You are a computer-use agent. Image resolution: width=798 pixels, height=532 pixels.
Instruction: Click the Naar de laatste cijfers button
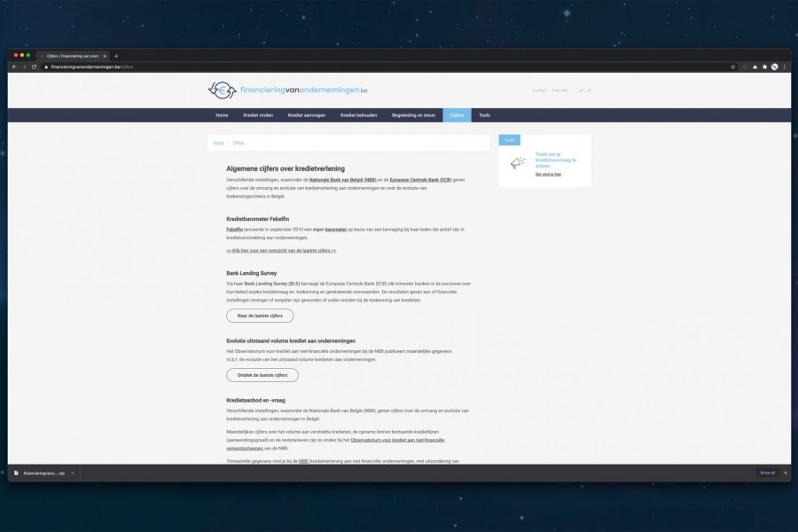260,316
